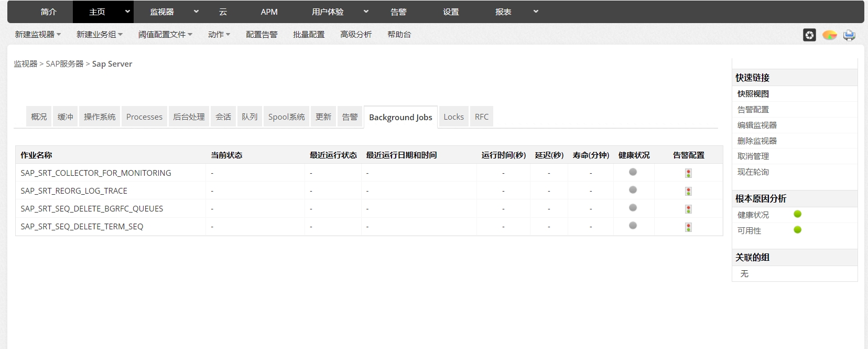Go to 简介 in top navigation
The image size is (868, 349).
click(x=48, y=12)
